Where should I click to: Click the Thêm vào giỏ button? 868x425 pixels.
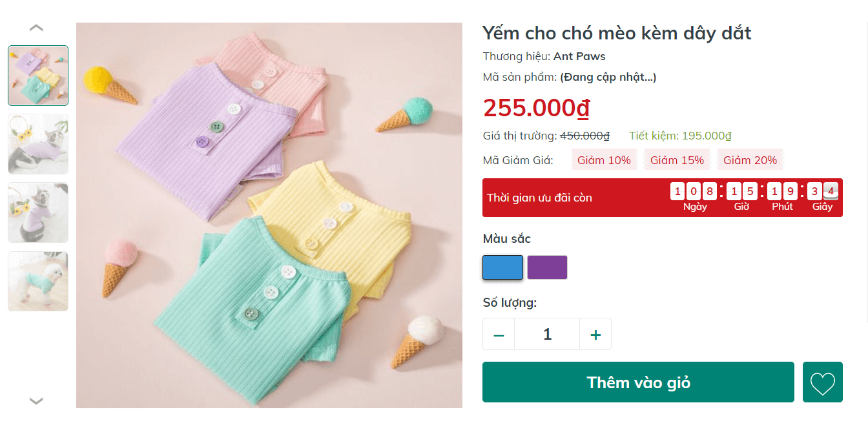coord(638,382)
